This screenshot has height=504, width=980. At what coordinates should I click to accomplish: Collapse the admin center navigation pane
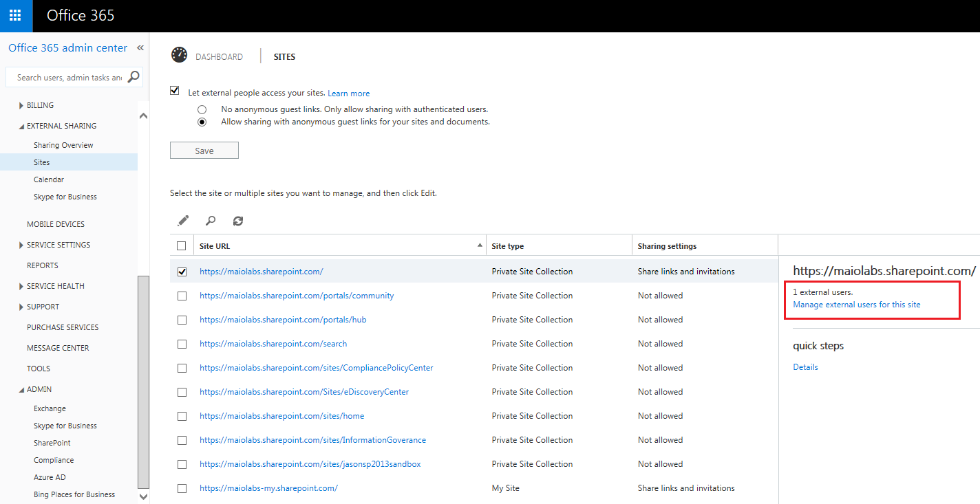point(140,47)
